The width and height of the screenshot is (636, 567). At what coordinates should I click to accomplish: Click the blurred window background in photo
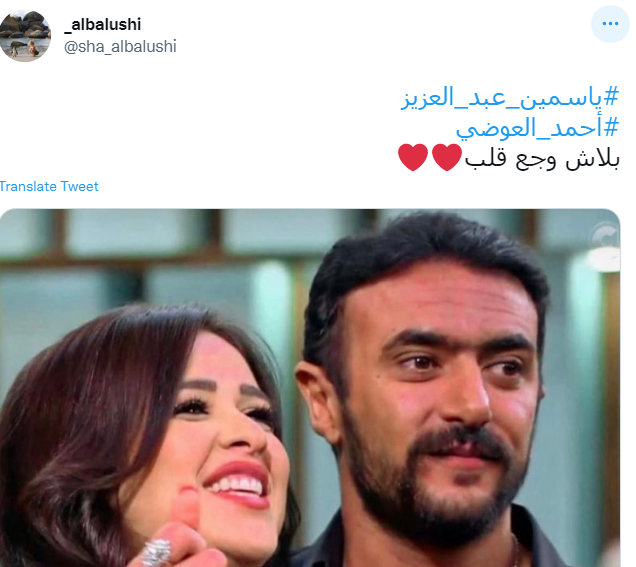click(162, 251)
